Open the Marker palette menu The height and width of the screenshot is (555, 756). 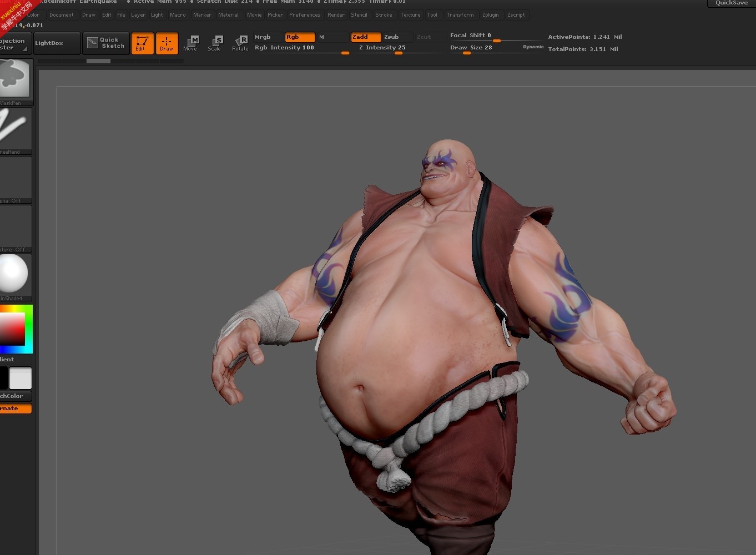(202, 15)
